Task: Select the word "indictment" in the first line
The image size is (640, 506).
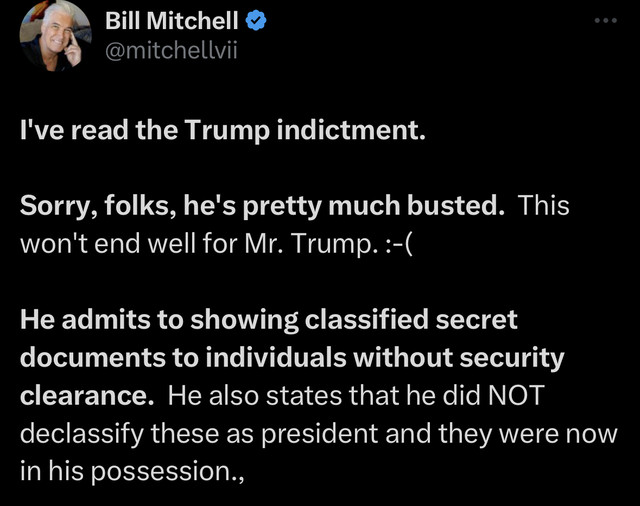Action: coord(348,130)
